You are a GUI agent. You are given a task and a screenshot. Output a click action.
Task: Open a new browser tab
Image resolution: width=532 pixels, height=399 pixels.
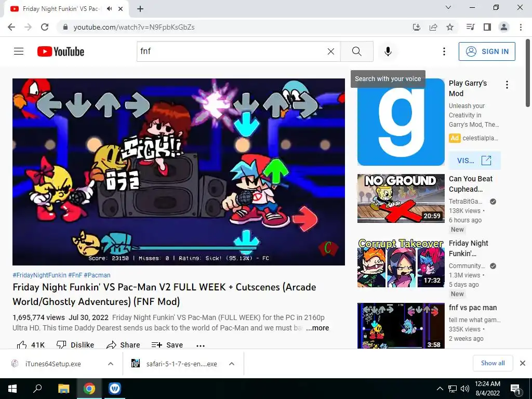(x=140, y=9)
